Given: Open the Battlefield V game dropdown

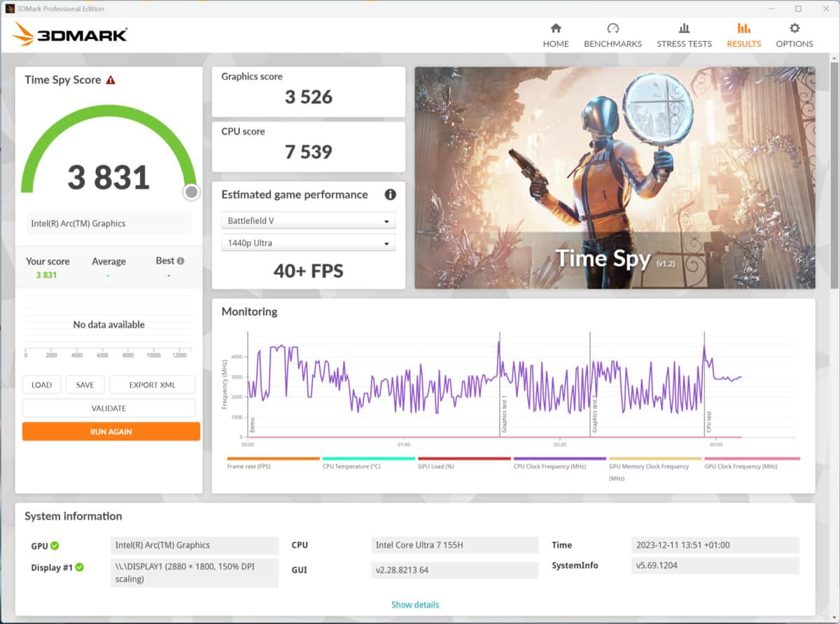Looking at the screenshot, I should [309, 221].
